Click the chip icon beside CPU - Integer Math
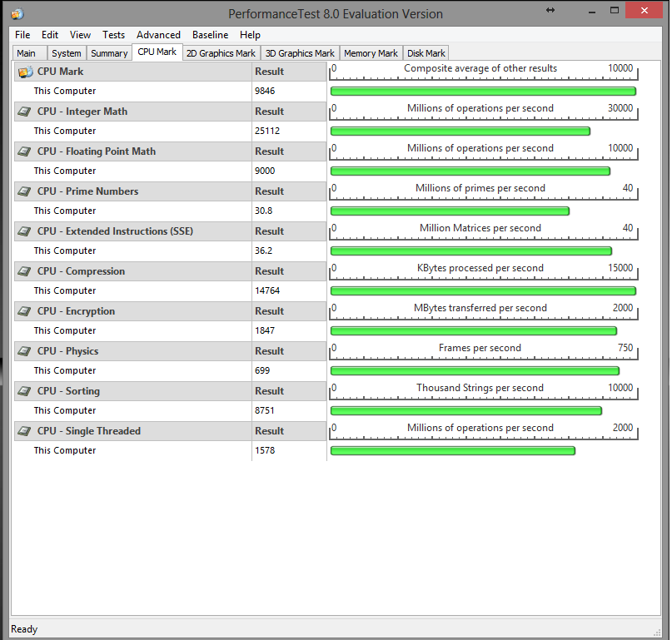This screenshot has height=640, width=672. 24,112
